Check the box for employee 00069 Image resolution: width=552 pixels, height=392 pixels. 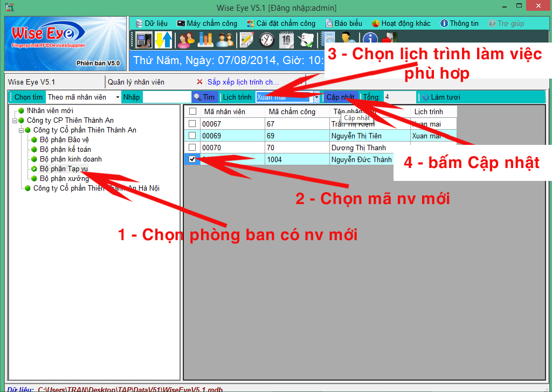[x=192, y=135]
